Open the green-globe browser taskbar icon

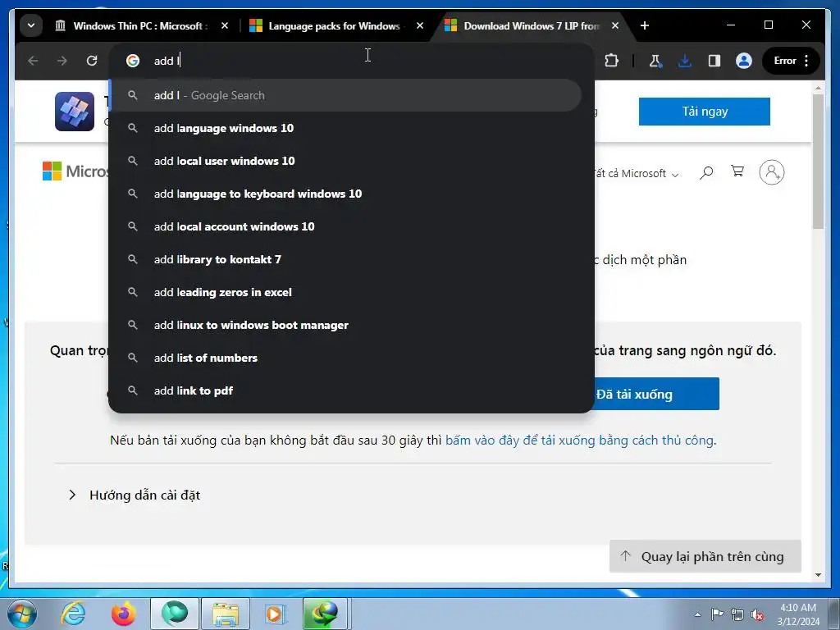pos(175,614)
